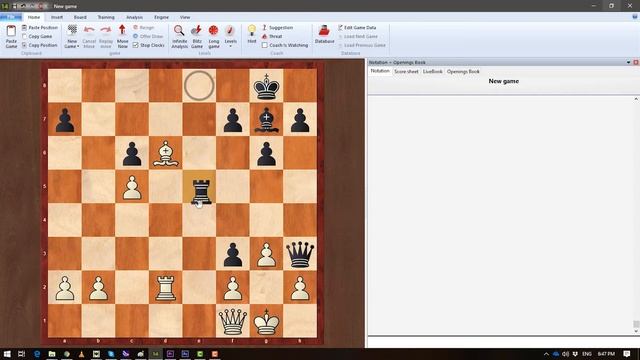Click the Resign button
The width and height of the screenshot is (640, 360).
[x=144, y=27]
